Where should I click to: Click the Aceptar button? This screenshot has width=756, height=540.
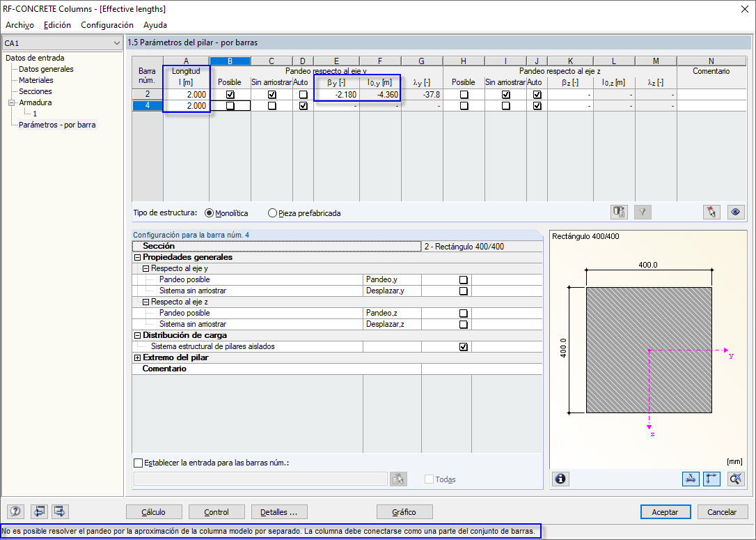tap(666, 511)
